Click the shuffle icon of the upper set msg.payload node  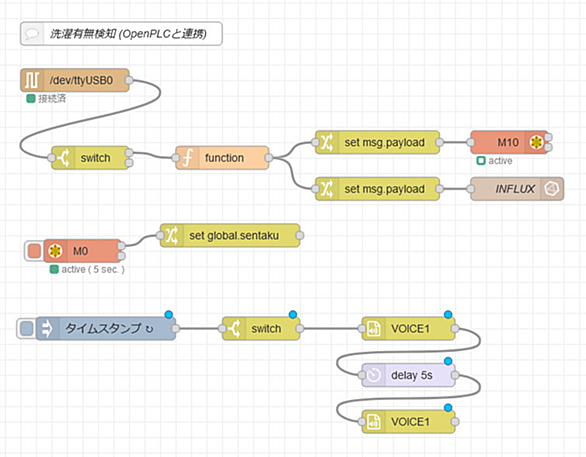327,142
